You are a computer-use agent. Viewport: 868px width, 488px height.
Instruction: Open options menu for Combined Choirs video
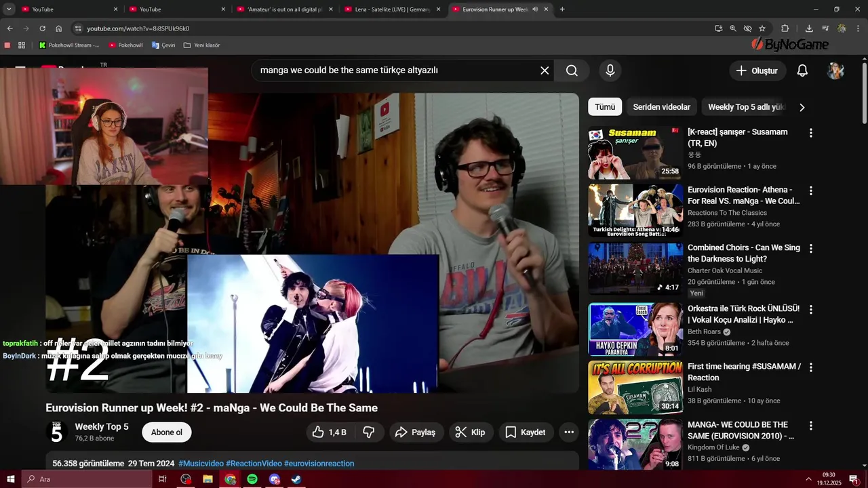[810, 249]
